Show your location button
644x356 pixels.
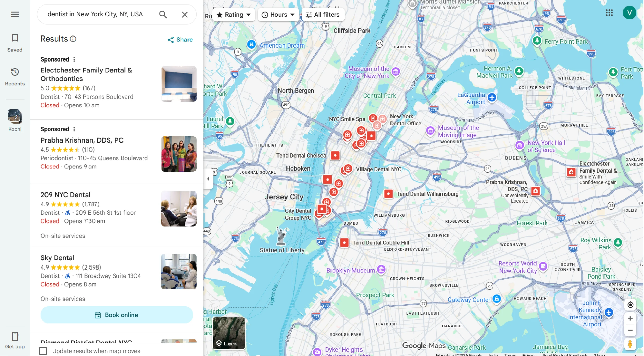click(630, 305)
